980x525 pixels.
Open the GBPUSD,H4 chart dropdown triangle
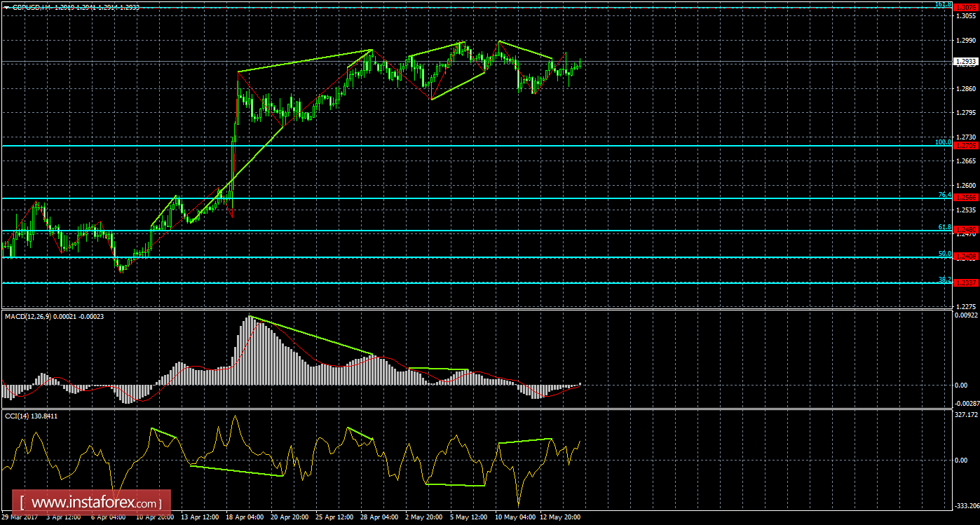[6, 6]
